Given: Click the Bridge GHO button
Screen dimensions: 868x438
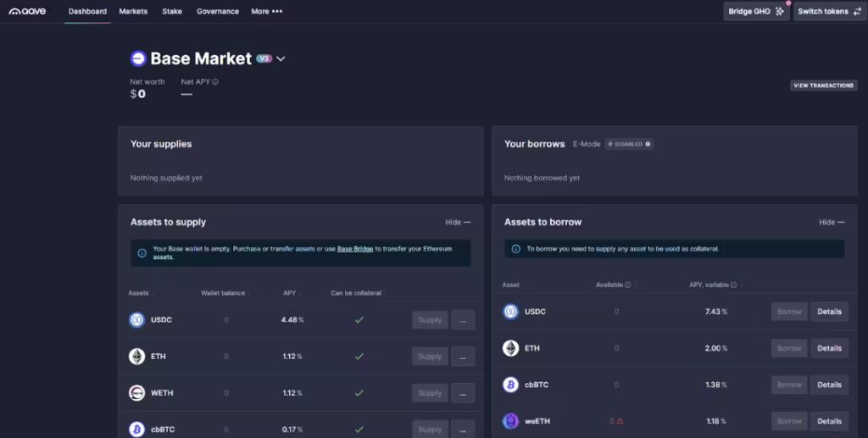Looking at the screenshot, I should (756, 12).
